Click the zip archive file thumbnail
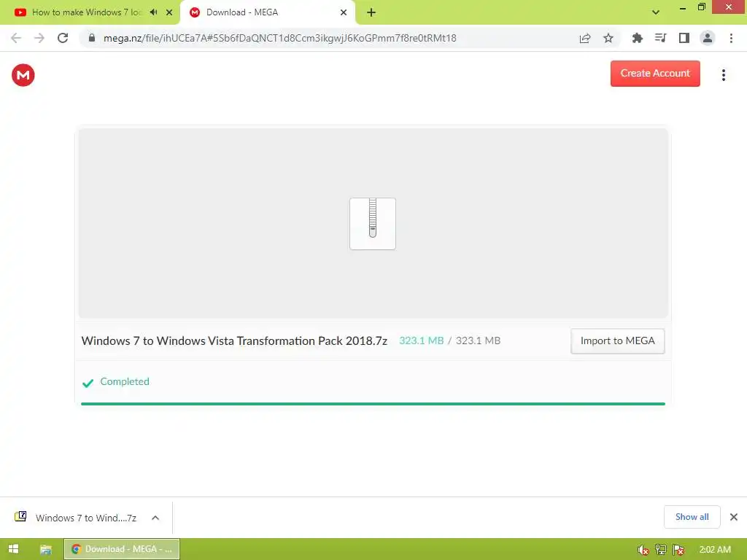 [x=373, y=223]
